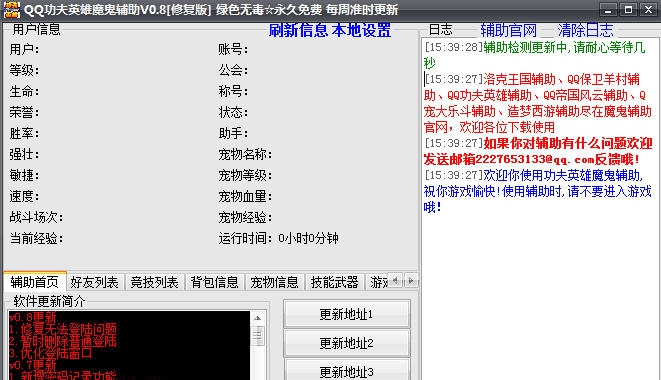Click the 运行时间: 0小时0分钟 text

[278, 239]
